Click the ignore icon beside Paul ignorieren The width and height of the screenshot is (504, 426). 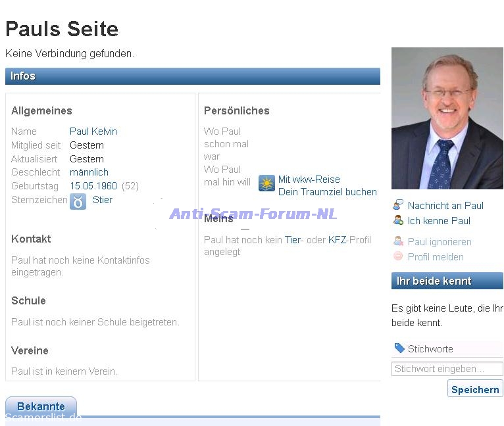coord(398,241)
